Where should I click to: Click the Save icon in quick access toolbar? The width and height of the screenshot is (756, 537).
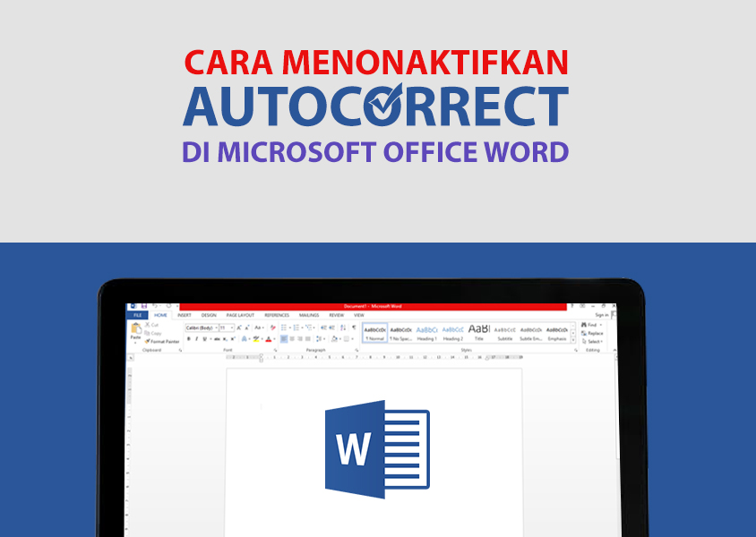point(144,306)
